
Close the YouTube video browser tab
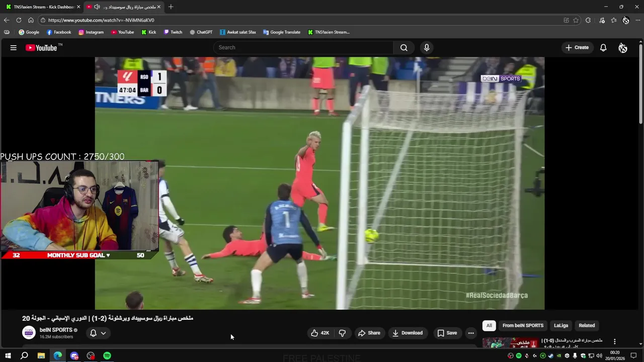tap(159, 7)
